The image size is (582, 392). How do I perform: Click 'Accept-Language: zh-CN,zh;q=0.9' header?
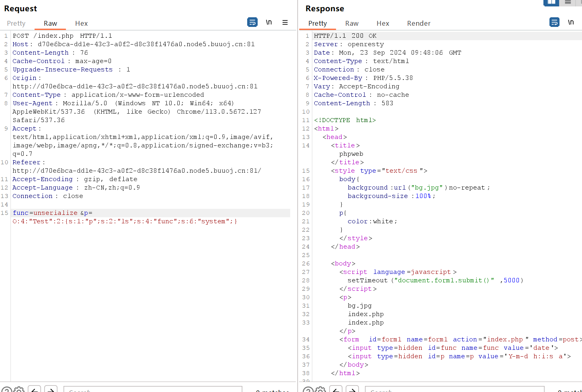click(x=76, y=188)
